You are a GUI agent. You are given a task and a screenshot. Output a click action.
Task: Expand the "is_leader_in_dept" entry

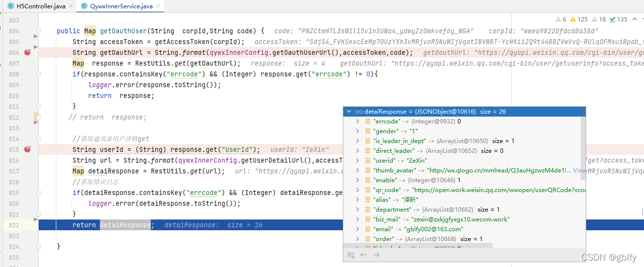tap(358, 141)
